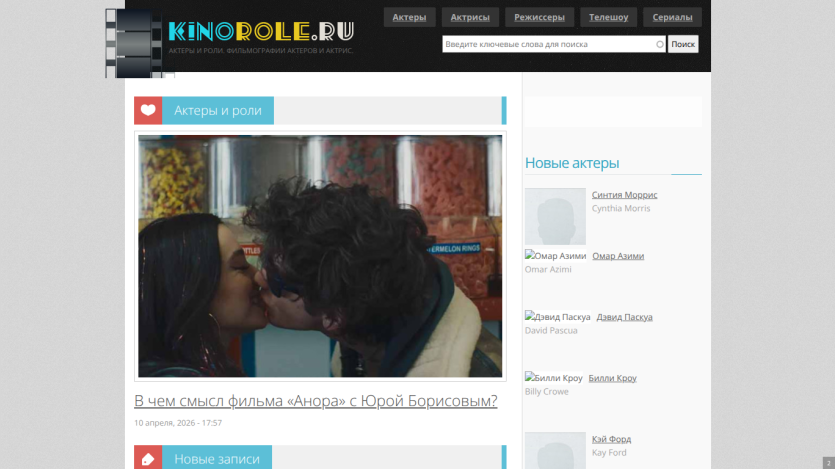This screenshot has height=469, width=835.
Task: Click the date 10 апреля, 2026 - 17:57
Action: (x=178, y=423)
